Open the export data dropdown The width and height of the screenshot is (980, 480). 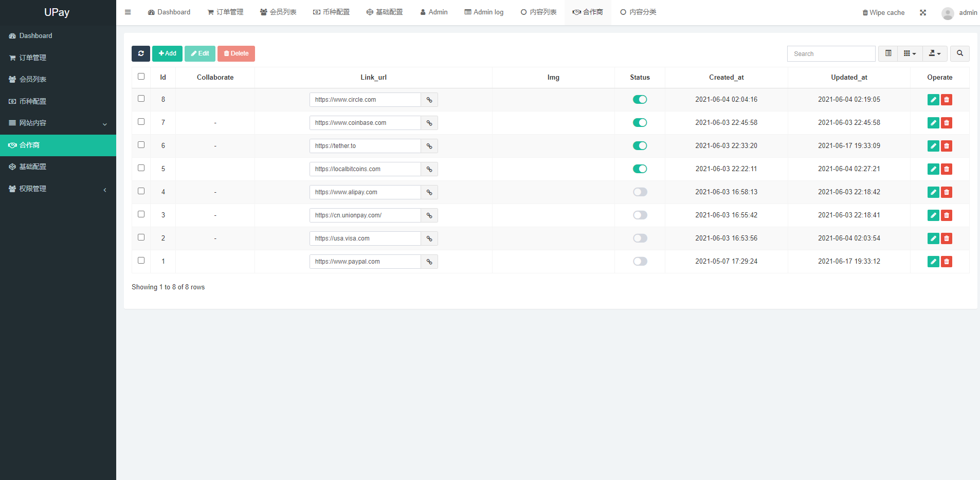click(x=935, y=53)
